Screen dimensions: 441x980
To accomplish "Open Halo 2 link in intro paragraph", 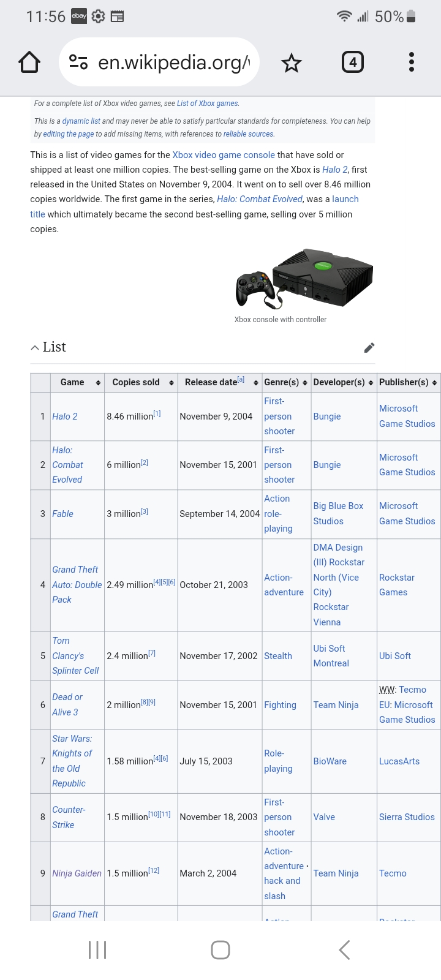I will (334, 170).
